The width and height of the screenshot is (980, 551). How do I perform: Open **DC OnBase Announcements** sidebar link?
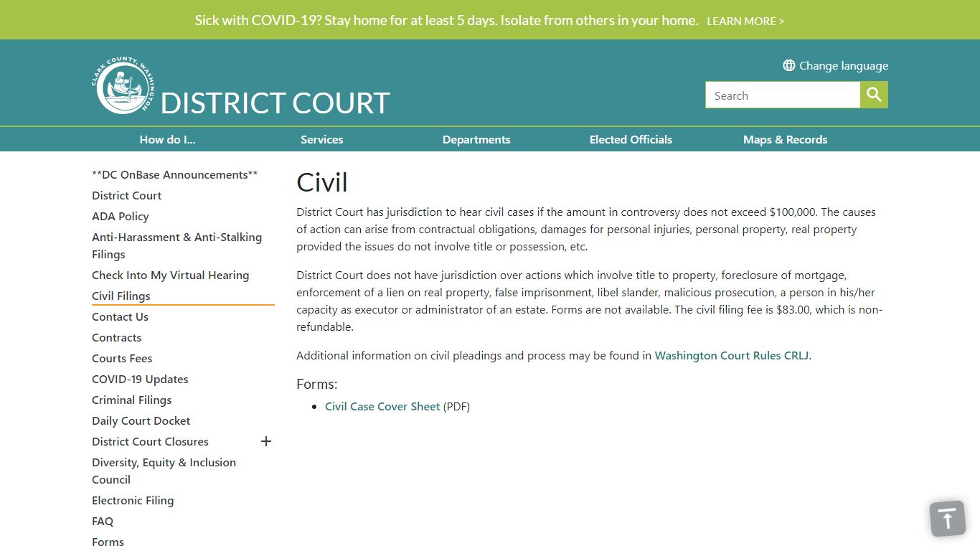click(x=174, y=175)
